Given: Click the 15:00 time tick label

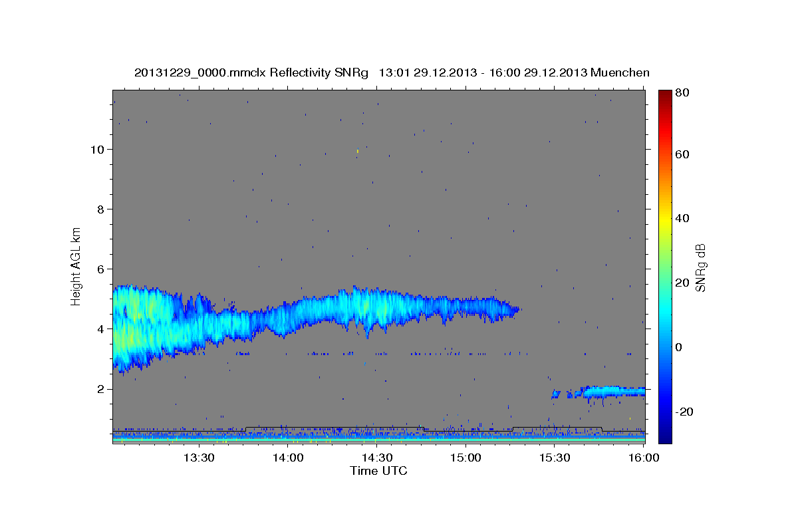Looking at the screenshot, I should 465,458.
